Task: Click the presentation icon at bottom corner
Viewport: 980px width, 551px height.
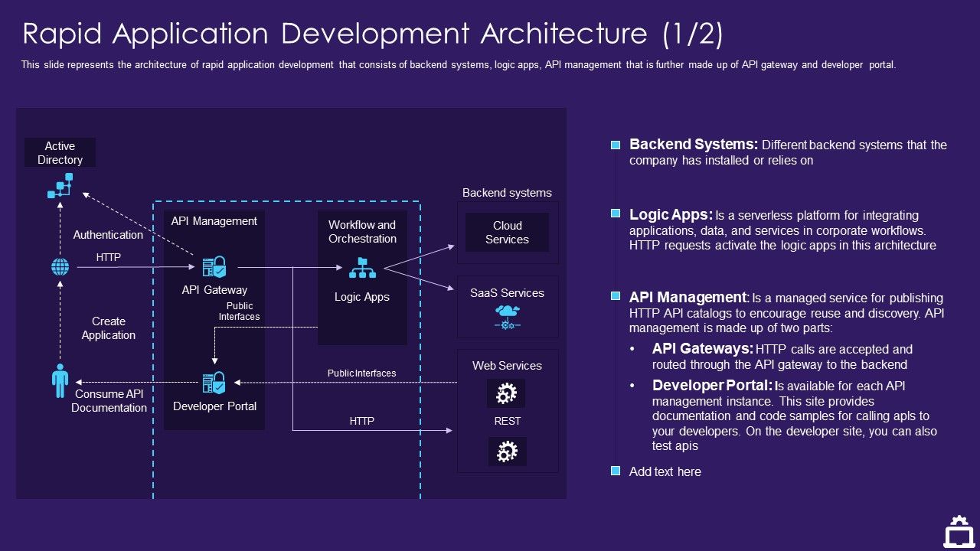Action: (959, 532)
